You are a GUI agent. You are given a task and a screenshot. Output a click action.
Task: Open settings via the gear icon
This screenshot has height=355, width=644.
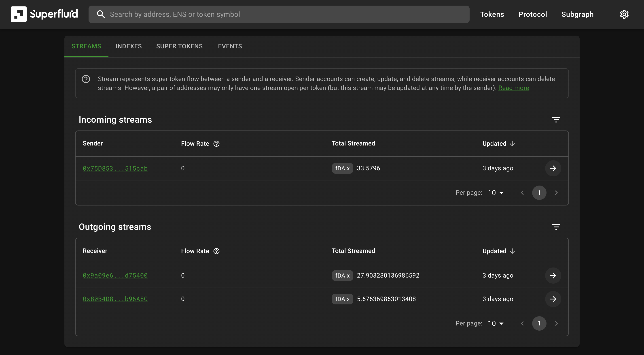click(x=624, y=14)
